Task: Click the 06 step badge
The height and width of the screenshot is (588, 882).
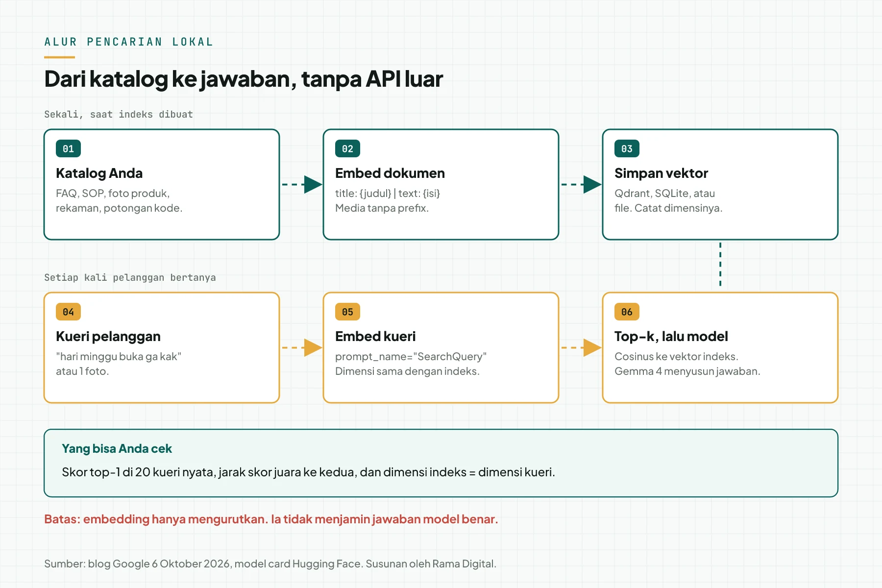Action: tap(627, 312)
